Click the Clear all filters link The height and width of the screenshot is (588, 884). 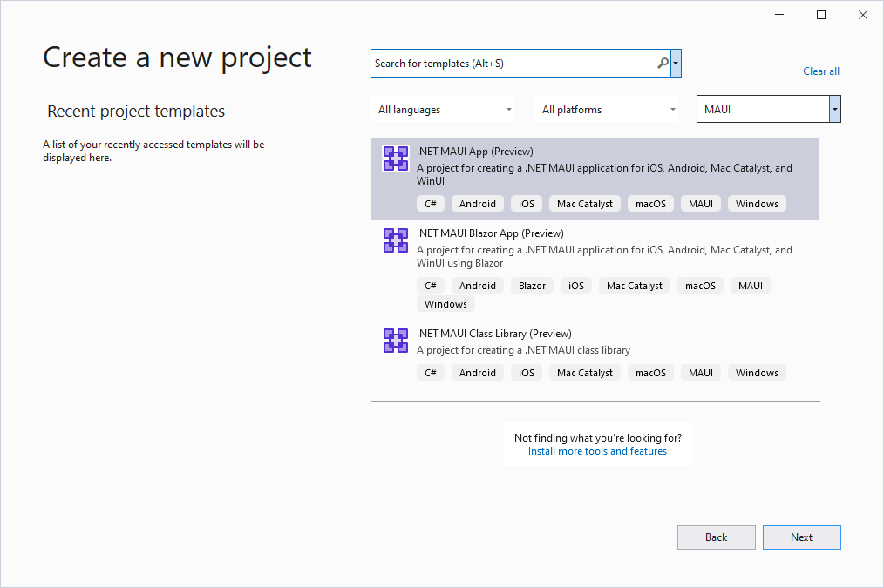[820, 71]
